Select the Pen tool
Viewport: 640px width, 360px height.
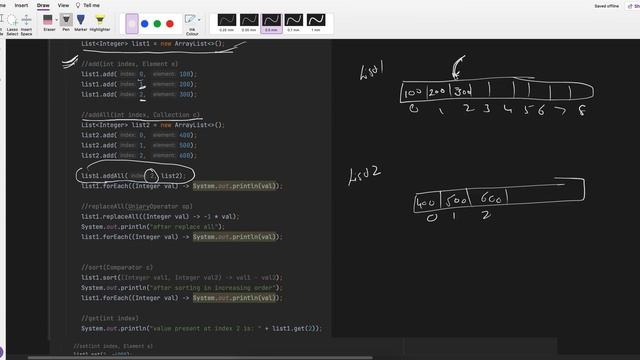[66, 22]
